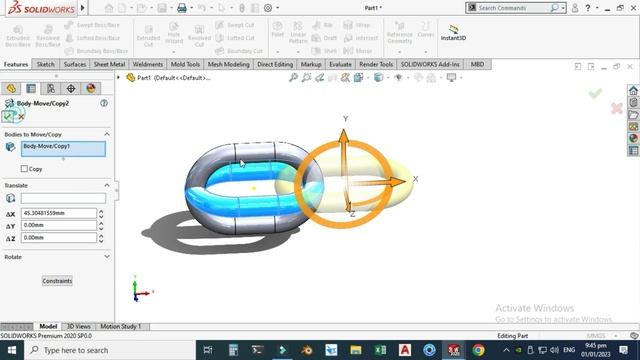The height and width of the screenshot is (360, 640).
Task: Open File Explorer folder in task pane
Action: [633, 114]
